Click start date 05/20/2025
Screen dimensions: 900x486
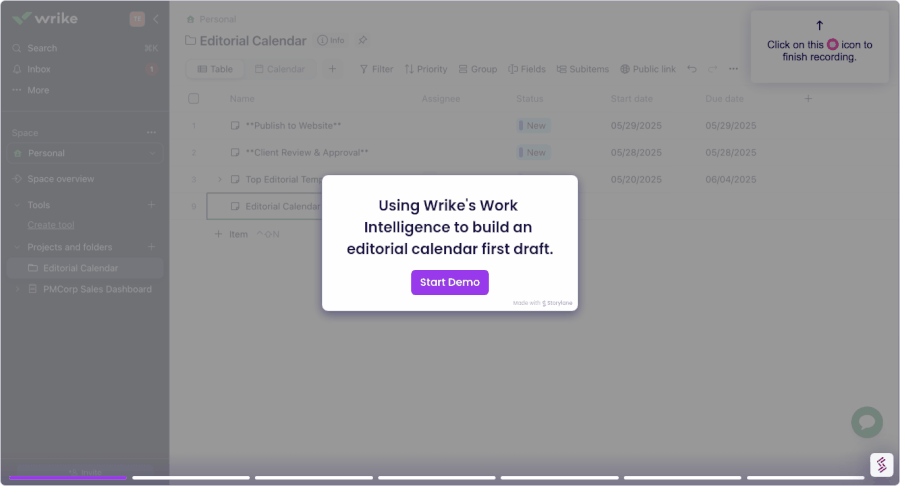point(636,180)
